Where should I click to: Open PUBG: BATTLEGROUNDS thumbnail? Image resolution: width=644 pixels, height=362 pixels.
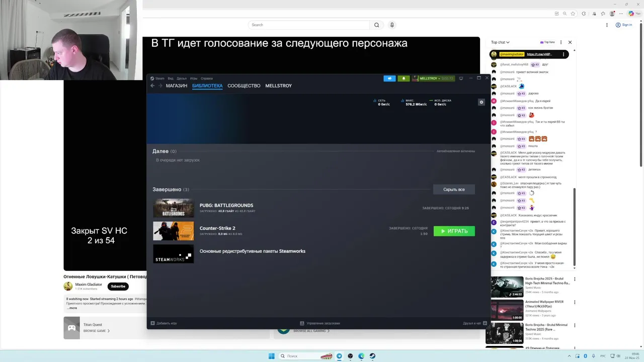click(x=174, y=208)
